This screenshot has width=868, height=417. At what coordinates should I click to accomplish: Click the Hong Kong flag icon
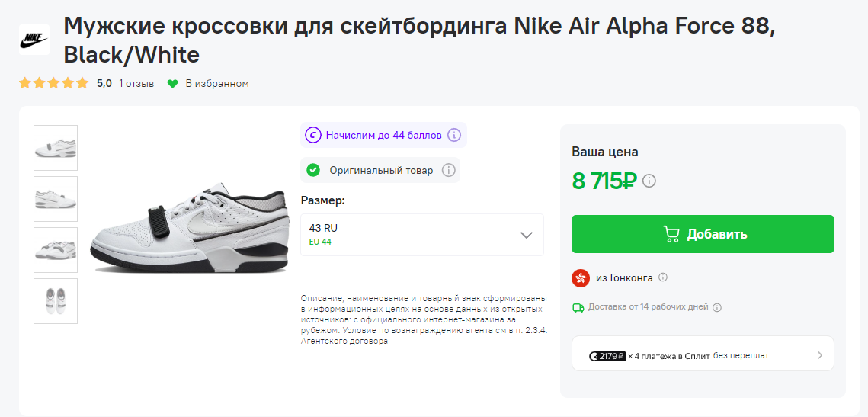tap(581, 277)
